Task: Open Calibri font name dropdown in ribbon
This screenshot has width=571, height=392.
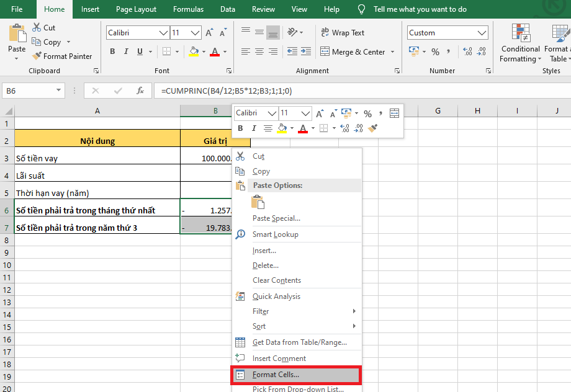Action: point(164,33)
